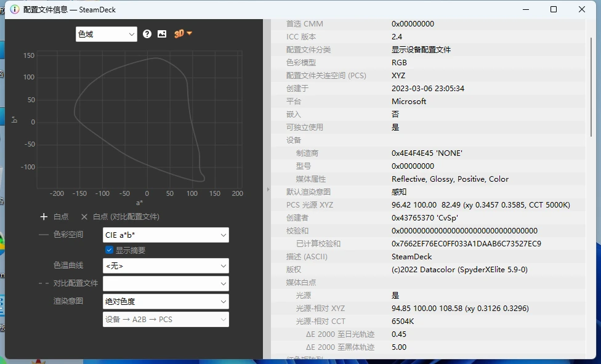The height and width of the screenshot is (364, 601).
Task: Click the creation date 2023-03-06 23:05:34
Action: 428,89
